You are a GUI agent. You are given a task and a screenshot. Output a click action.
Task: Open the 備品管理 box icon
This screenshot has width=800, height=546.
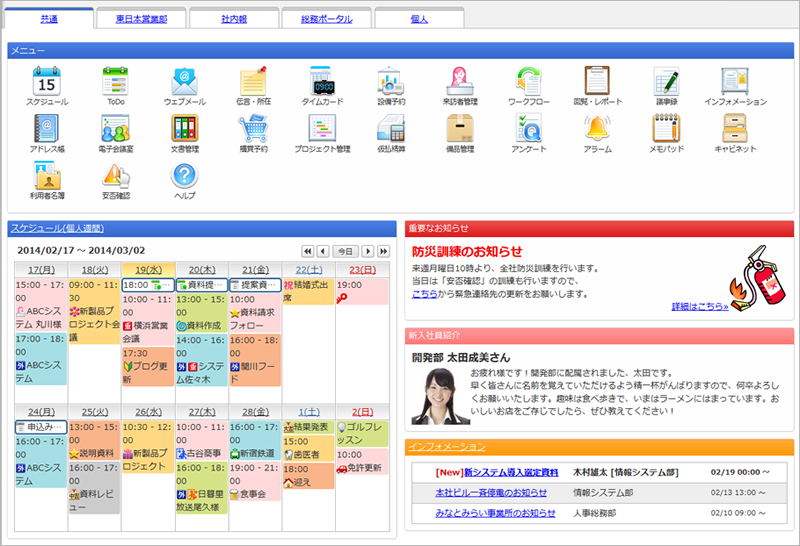click(x=460, y=128)
